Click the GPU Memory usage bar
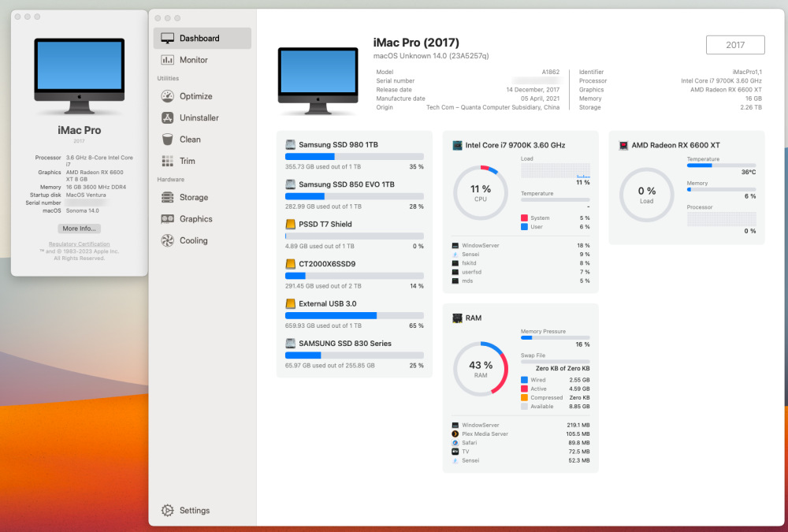The height and width of the screenshot is (532, 788). click(x=721, y=189)
